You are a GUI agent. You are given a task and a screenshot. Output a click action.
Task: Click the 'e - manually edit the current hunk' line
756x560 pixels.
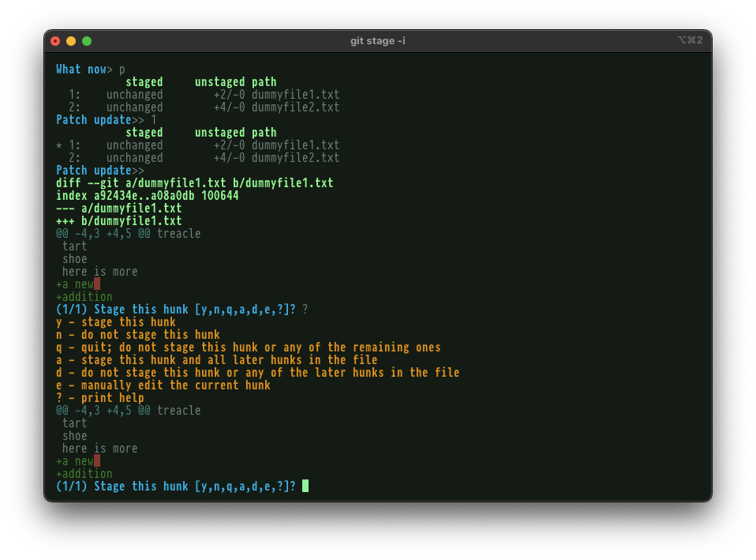click(x=163, y=385)
